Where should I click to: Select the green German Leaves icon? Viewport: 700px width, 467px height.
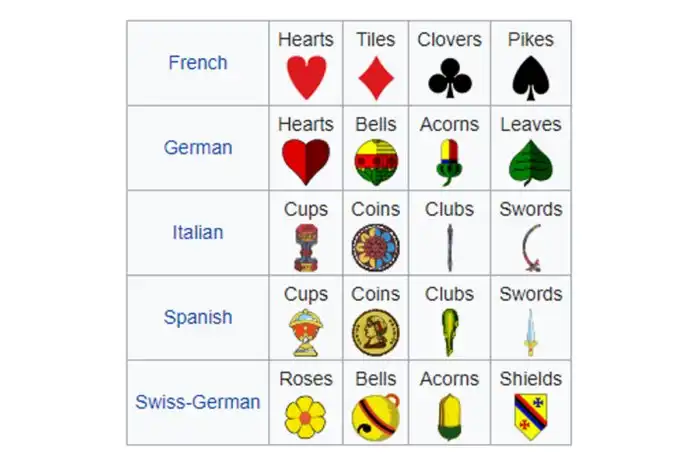(x=530, y=162)
